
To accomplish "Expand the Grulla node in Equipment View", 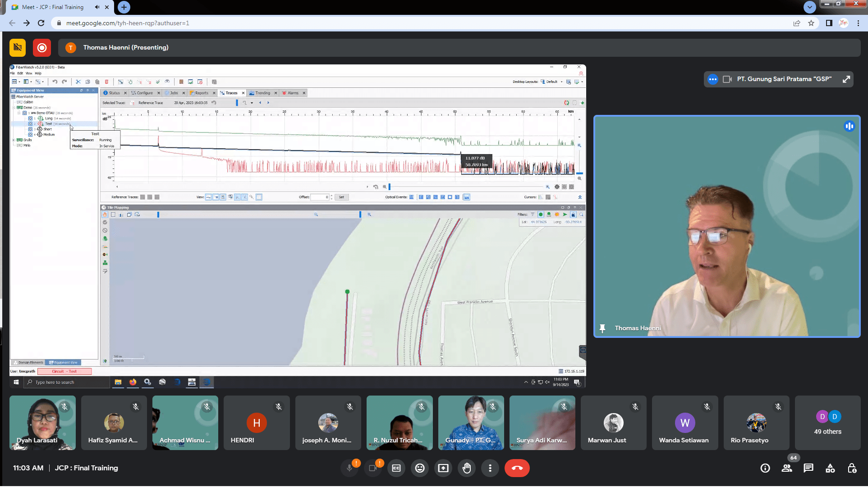I will (x=14, y=140).
